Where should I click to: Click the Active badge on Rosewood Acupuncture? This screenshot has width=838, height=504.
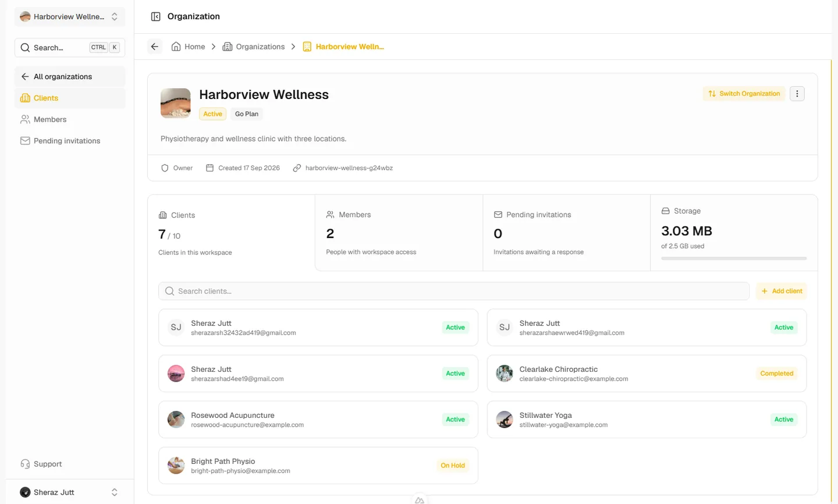455,419
